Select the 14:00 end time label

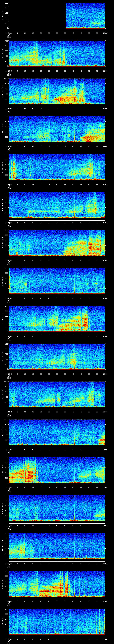tap(105, 184)
